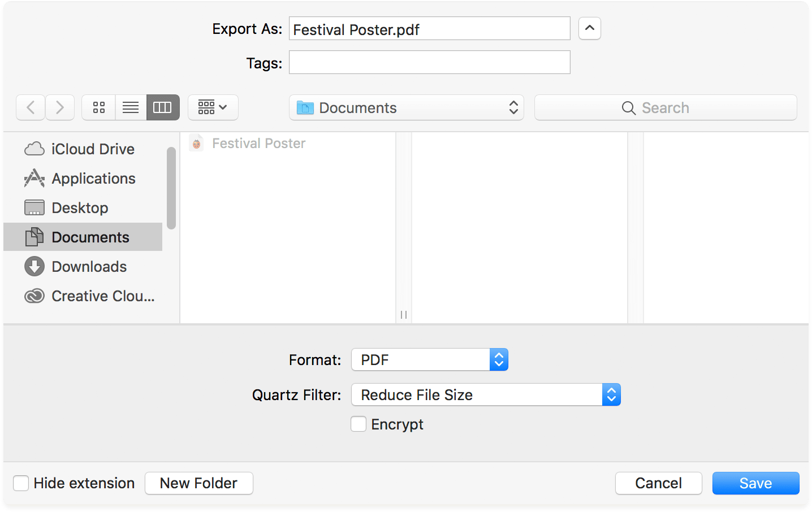This screenshot has width=812, height=512.
Task: Open the item grouping menu
Action: coord(213,107)
